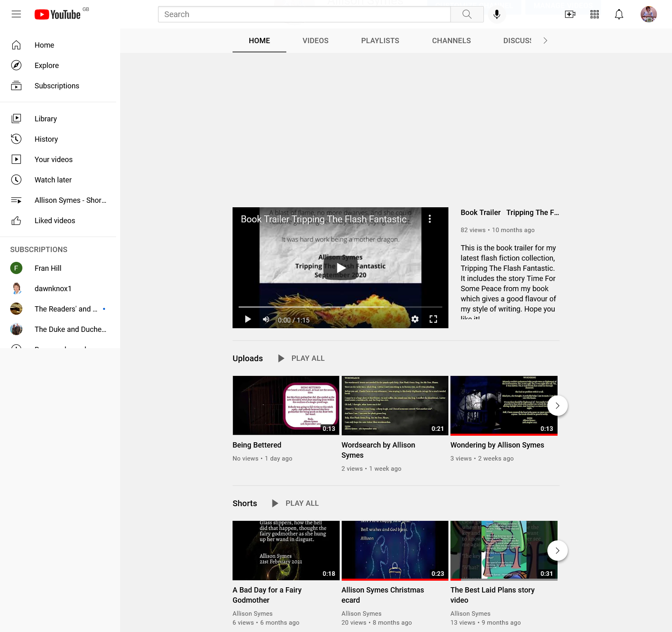Switch to the Playlists tab

pyautogui.click(x=380, y=41)
